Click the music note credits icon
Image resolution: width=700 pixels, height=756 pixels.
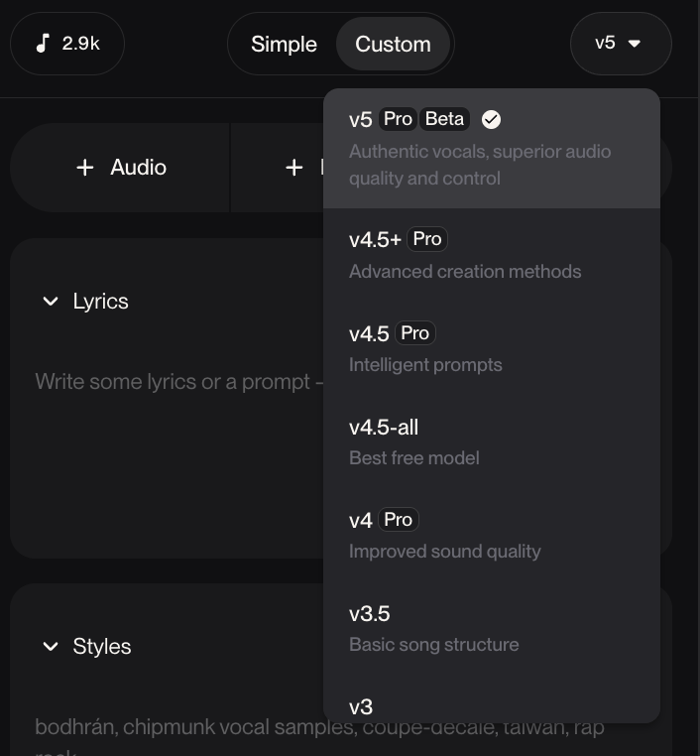tap(43, 43)
